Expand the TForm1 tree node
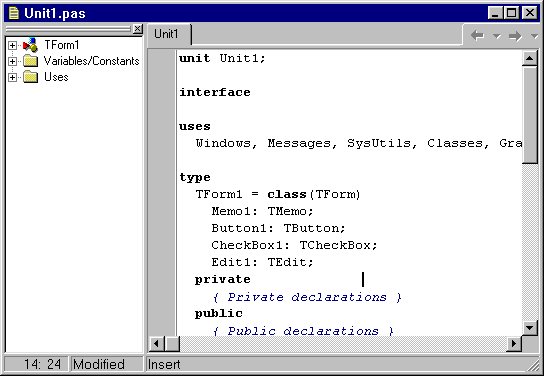 (x=12, y=45)
